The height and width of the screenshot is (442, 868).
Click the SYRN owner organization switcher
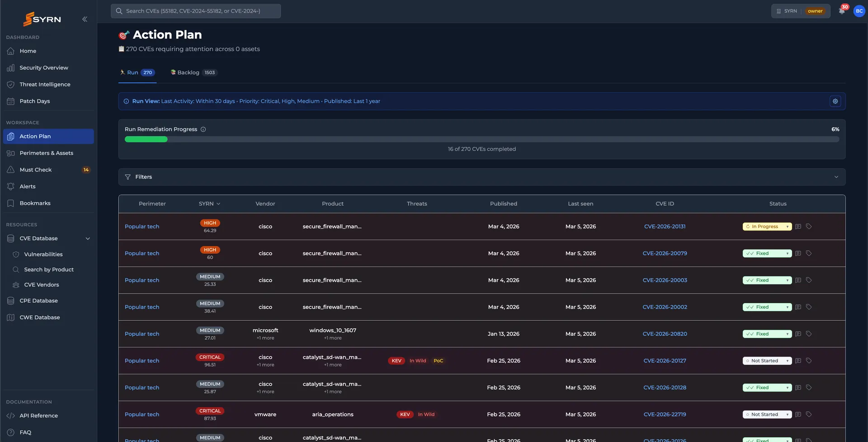801,11
